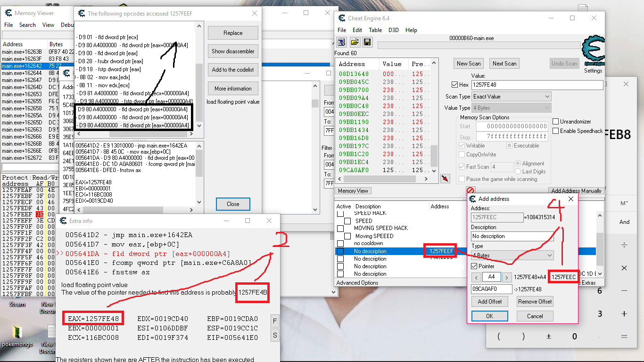Click the scan Value input field
644x362 pixels.
[537, 85]
